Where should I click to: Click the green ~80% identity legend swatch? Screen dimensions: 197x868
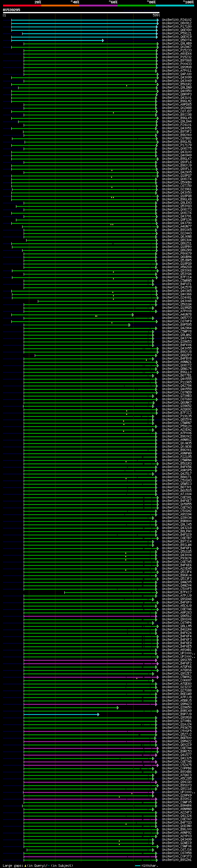click(x=137, y=6)
